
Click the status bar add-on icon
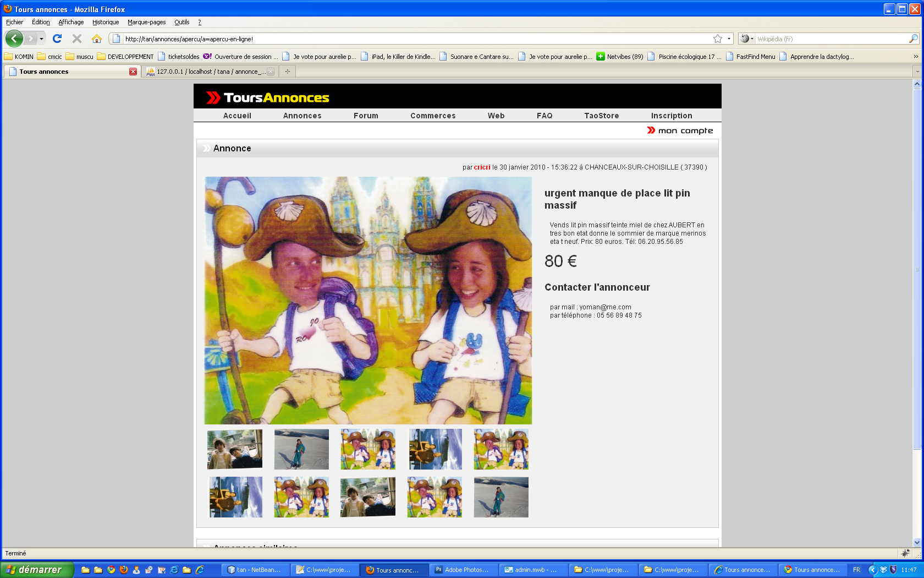point(905,553)
